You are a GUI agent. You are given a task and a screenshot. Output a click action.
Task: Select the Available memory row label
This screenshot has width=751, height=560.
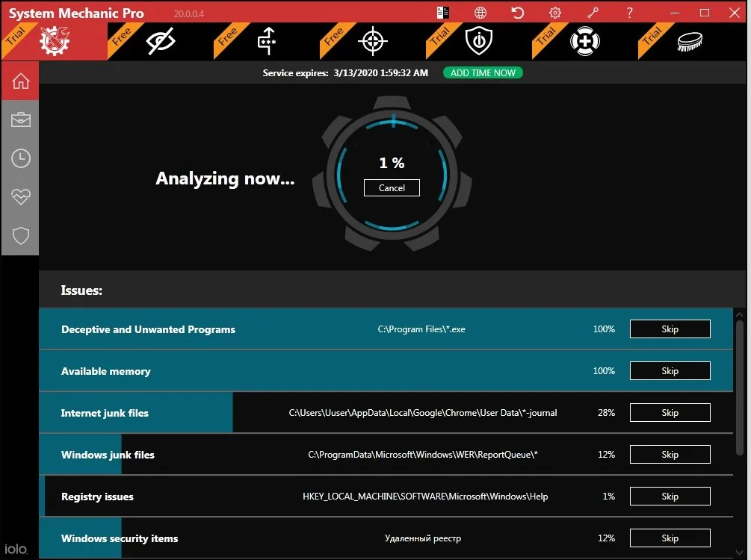click(x=106, y=371)
